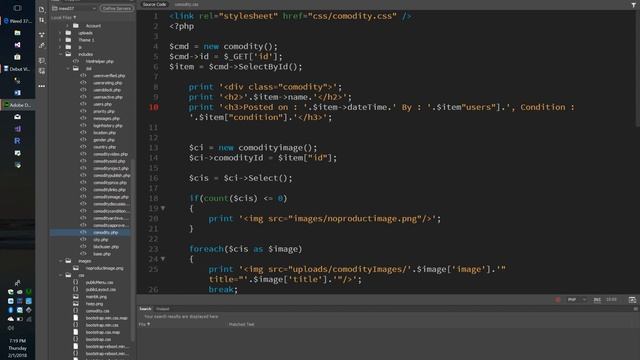Switch to the comodity.css related file tab
This screenshot has height=360, width=640.
187,4
